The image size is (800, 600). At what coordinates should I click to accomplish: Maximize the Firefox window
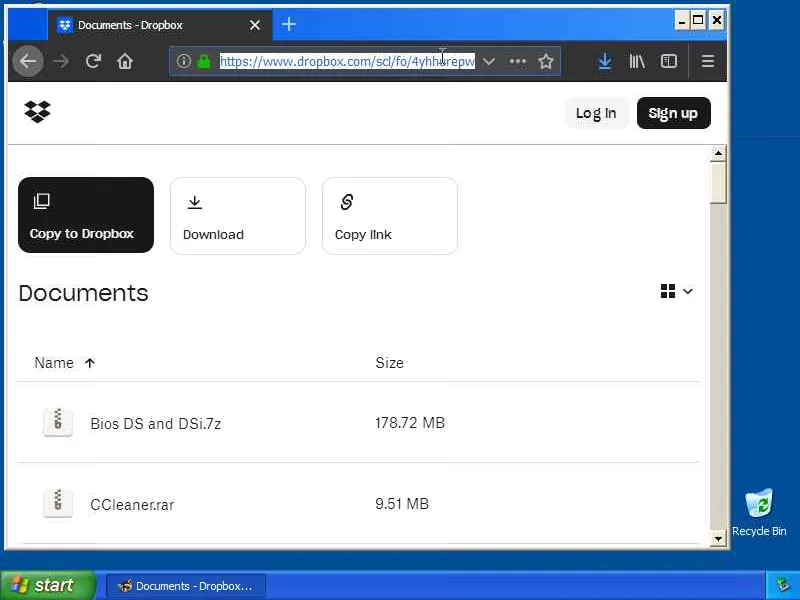pos(698,21)
